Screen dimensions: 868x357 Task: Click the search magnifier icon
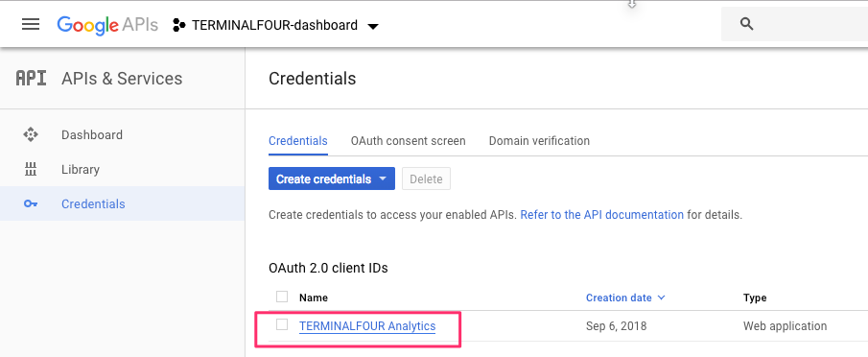(747, 24)
